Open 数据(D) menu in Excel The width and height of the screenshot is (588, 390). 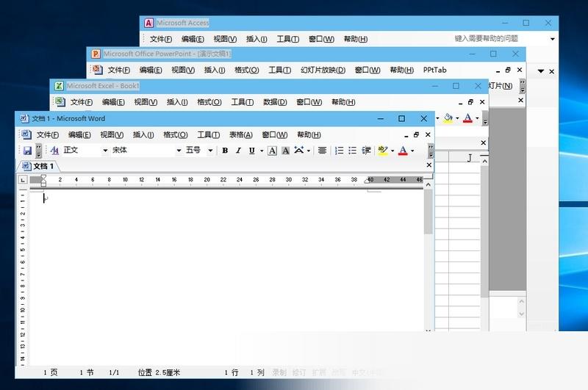coord(275,102)
